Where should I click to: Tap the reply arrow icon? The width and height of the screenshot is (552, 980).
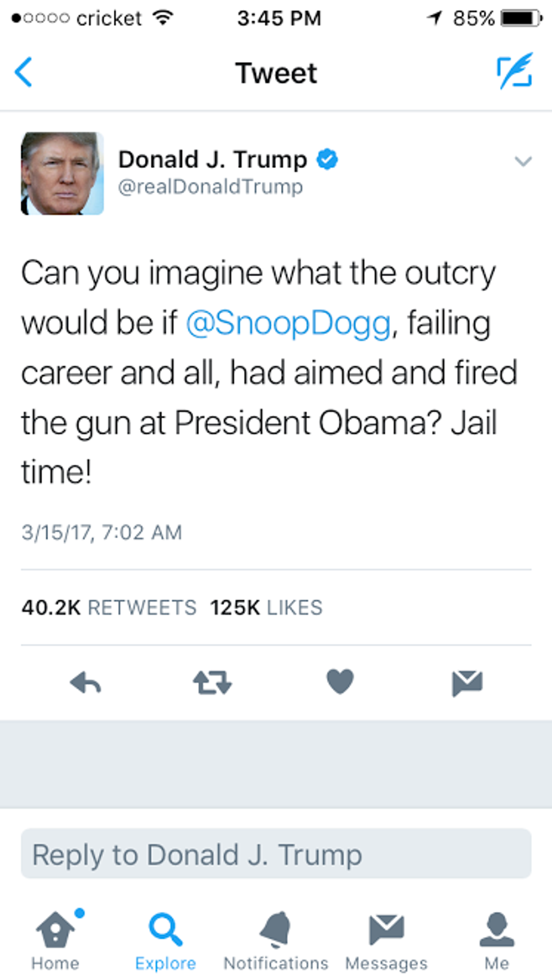click(86, 682)
